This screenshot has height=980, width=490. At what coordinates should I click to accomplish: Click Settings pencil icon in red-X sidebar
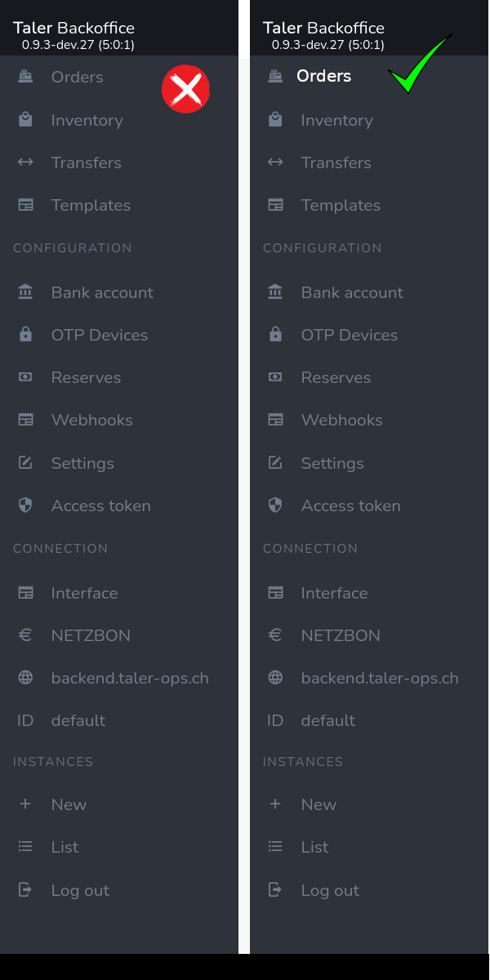(25, 463)
